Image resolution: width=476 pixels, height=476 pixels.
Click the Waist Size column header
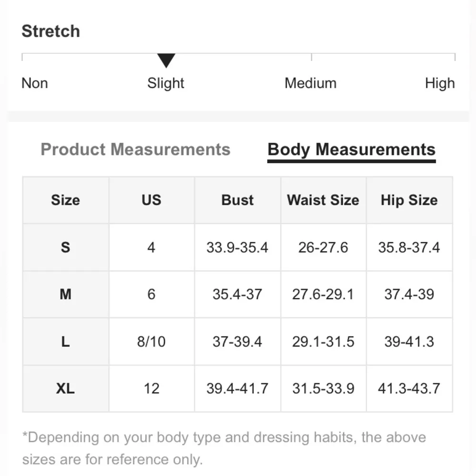pos(323,200)
